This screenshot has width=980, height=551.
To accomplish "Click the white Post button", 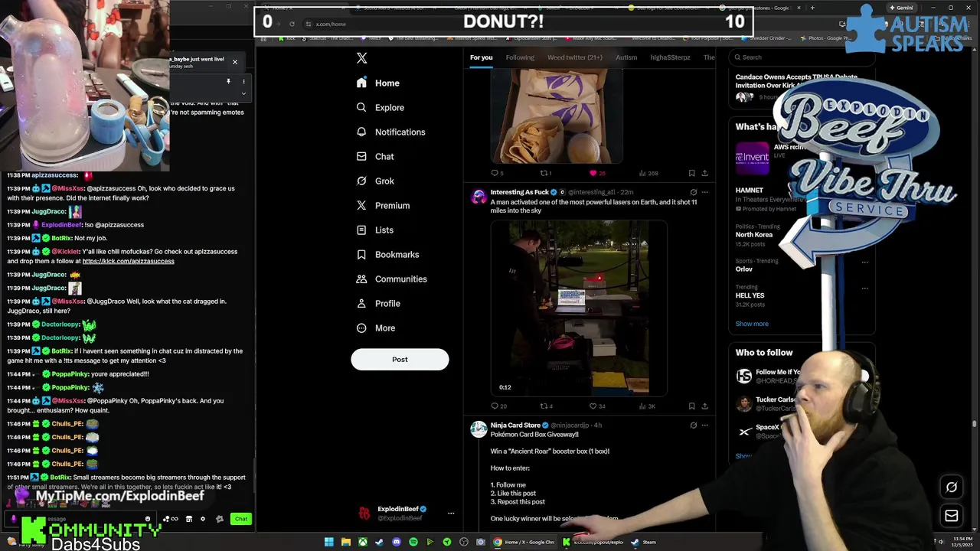I will pos(400,359).
